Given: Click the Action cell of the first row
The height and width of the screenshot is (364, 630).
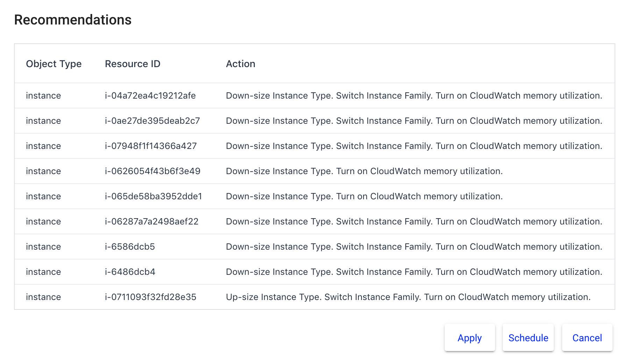Looking at the screenshot, I should click(x=414, y=95).
